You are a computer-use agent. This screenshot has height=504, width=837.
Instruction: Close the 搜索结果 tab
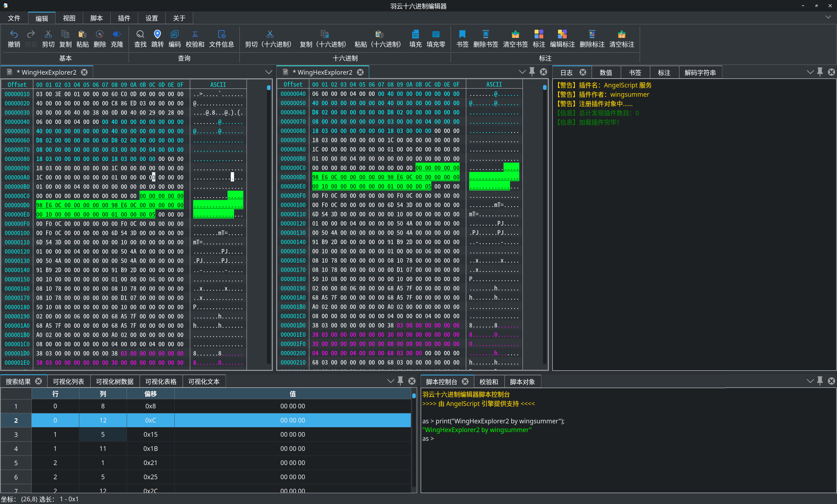click(x=38, y=381)
